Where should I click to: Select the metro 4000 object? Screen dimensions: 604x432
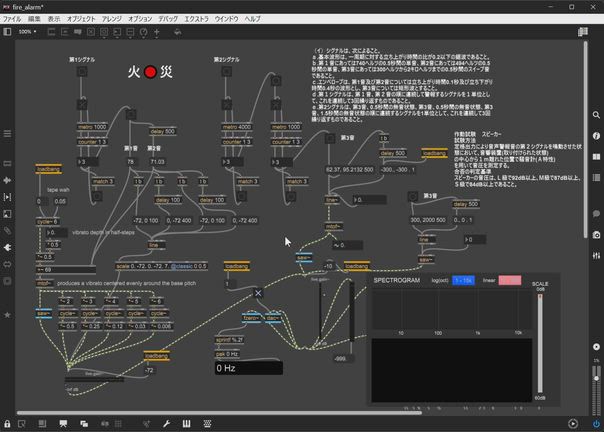point(237,127)
